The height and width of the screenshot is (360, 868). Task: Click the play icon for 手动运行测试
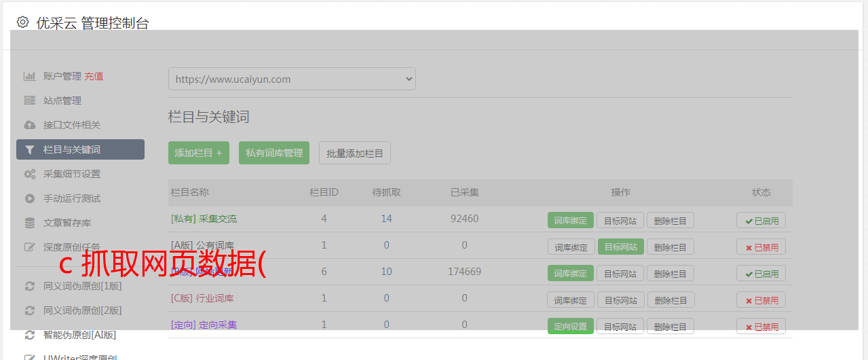[x=29, y=198]
